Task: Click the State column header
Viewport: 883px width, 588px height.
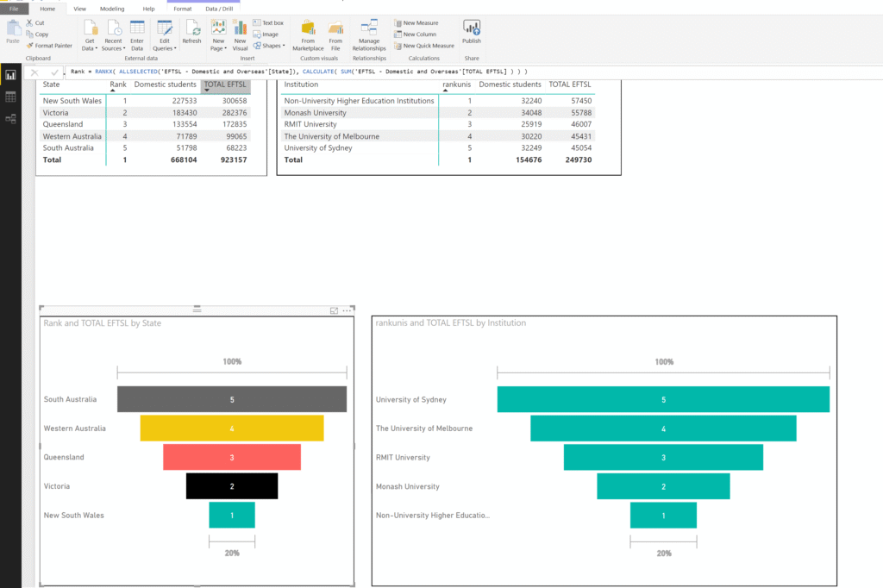Action: click(51, 84)
